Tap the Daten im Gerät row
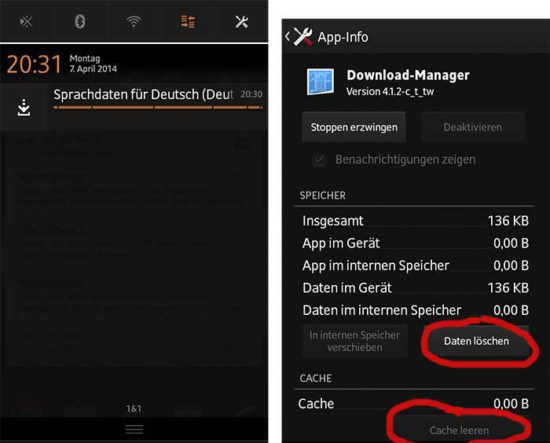The height and width of the screenshot is (443, 550). [415, 288]
